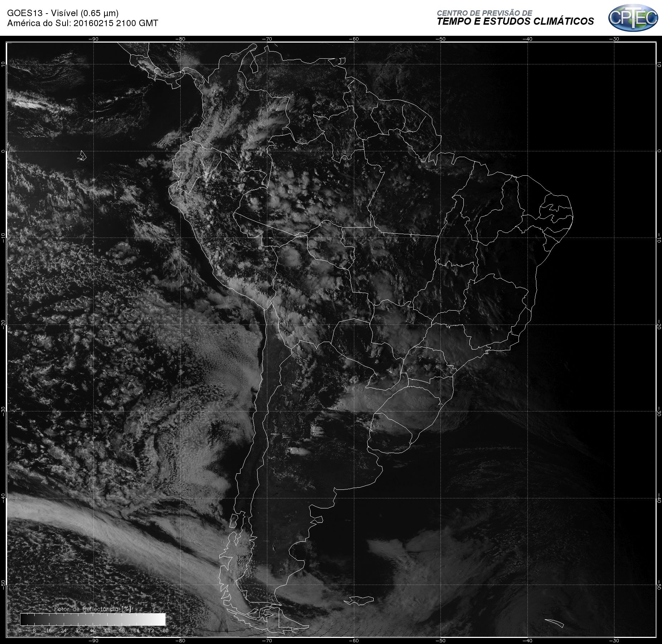Click the reflectance grayscale color bar
The height and width of the screenshot is (644, 662).
(x=93, y=619)
